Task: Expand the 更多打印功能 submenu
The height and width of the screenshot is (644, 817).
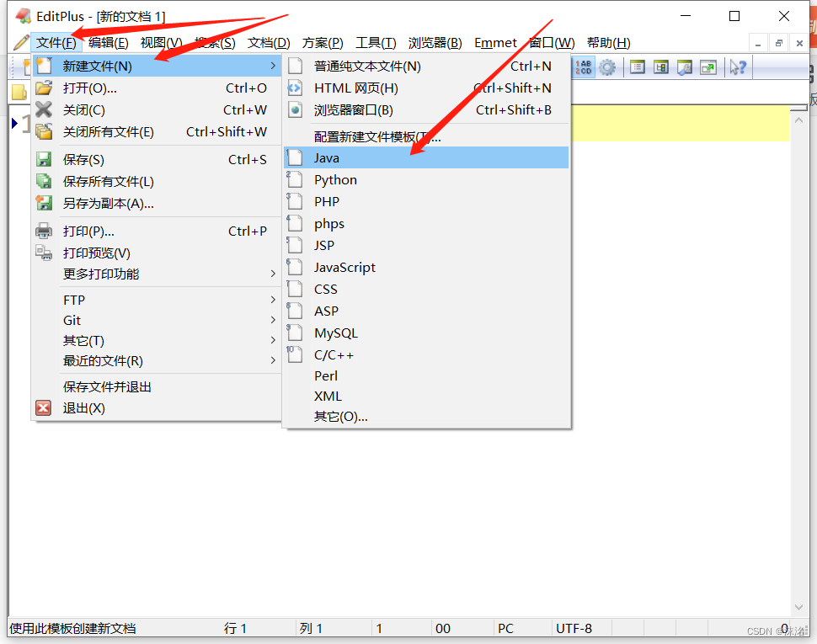Action: (x=157, y=274)
